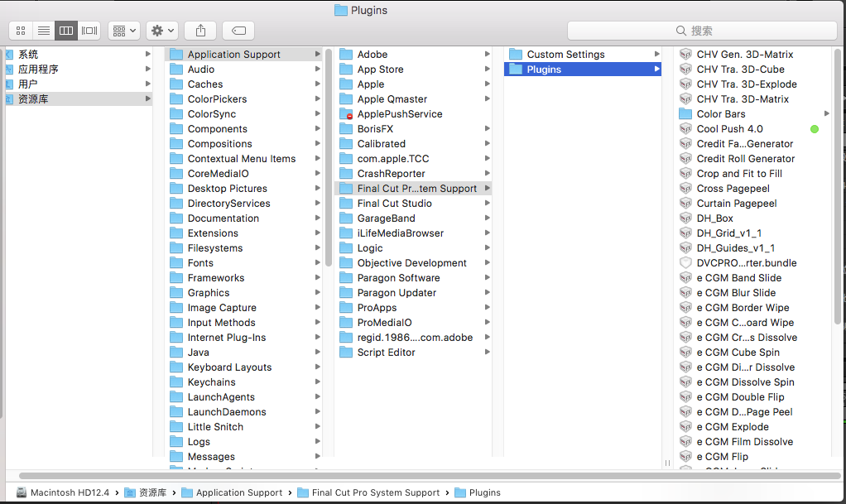
Task: Select the CHV Tra. 3D-Explode plugin icon
Action: click(685, 84)
